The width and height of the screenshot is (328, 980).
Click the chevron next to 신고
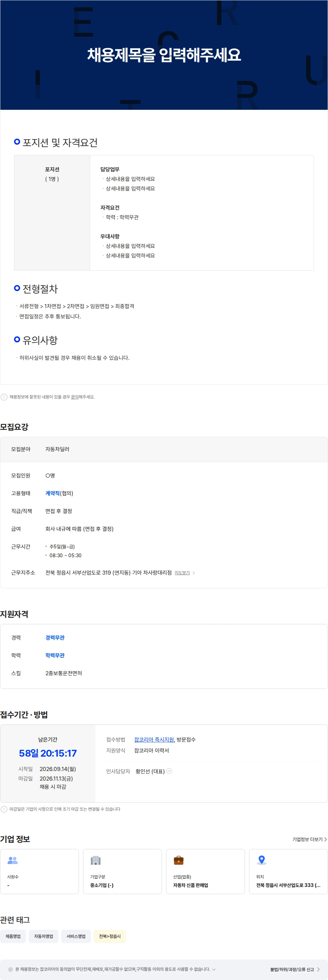[x=318, y=969]
